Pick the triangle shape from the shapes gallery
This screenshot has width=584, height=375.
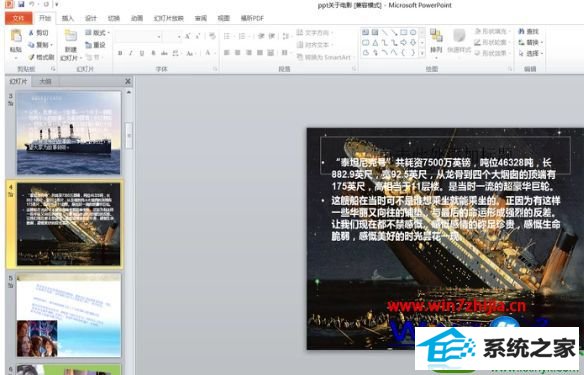pos(375,43)
